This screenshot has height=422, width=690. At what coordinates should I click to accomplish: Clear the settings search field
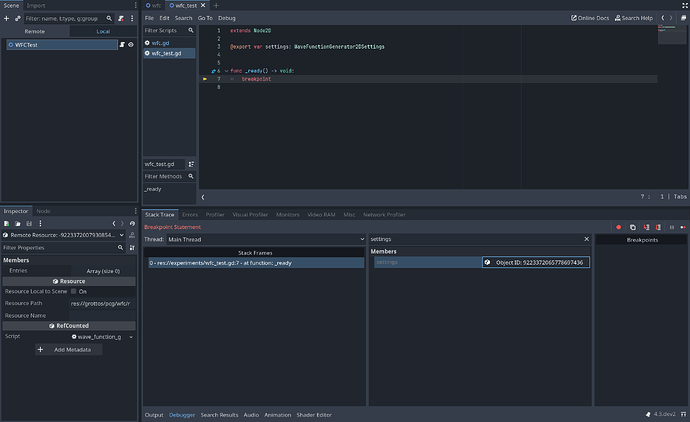tap(586, 239)
